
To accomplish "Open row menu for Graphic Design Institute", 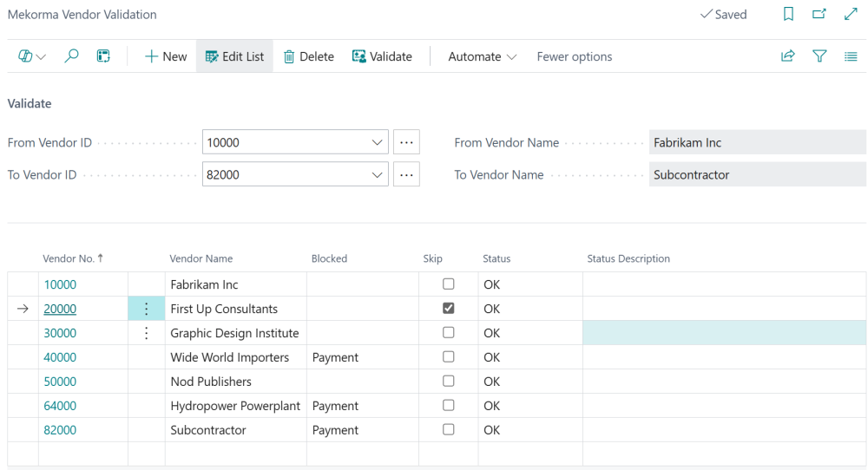I will point(146,333).
